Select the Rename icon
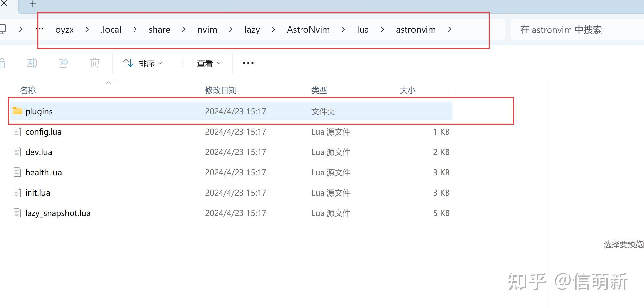This screenshot has width=644, height=308. pos(32,63)
